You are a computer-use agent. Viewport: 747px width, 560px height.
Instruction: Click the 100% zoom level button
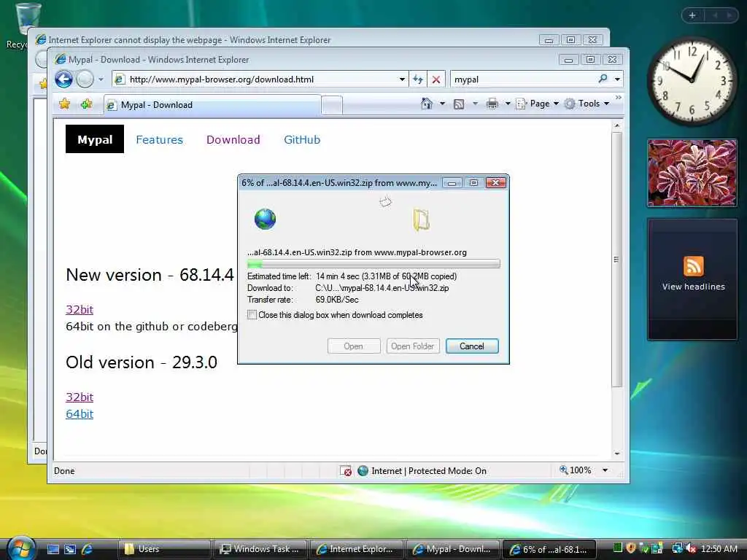(575, 470)
